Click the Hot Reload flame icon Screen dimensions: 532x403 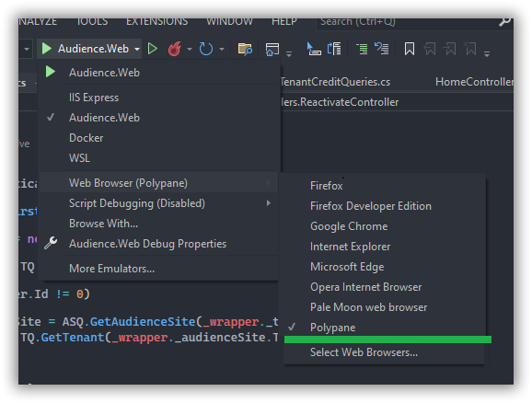175,49
